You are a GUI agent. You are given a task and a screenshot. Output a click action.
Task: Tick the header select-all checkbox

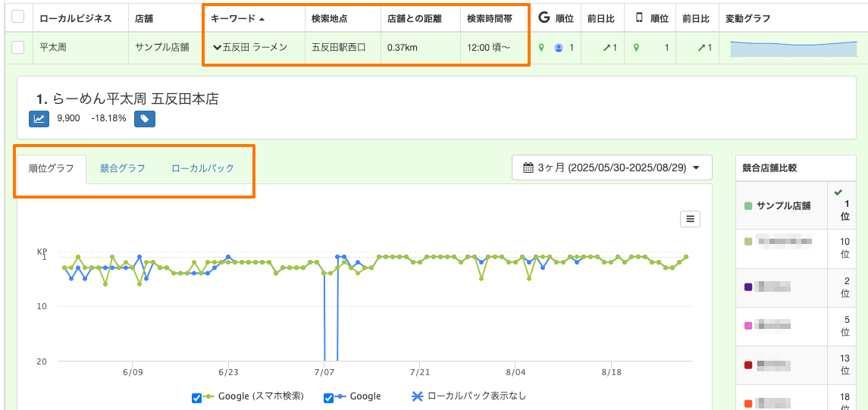click(17, 17)
